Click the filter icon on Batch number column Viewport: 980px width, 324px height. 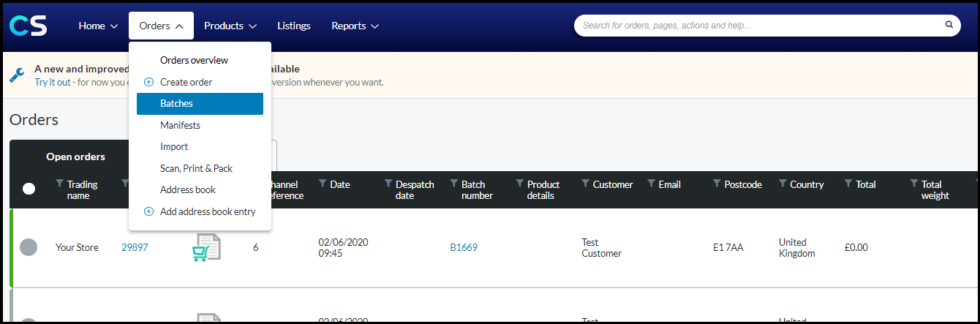tap(454, 184)
